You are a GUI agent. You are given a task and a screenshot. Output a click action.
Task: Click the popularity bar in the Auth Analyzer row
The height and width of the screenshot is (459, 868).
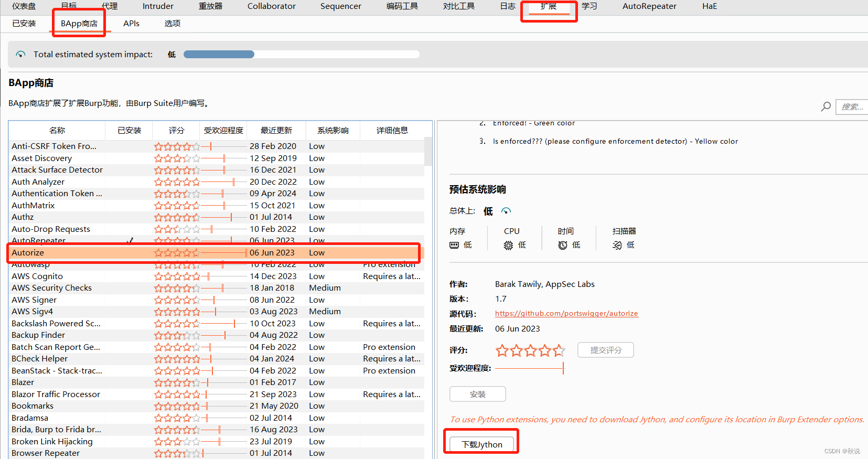click(224, 182)
